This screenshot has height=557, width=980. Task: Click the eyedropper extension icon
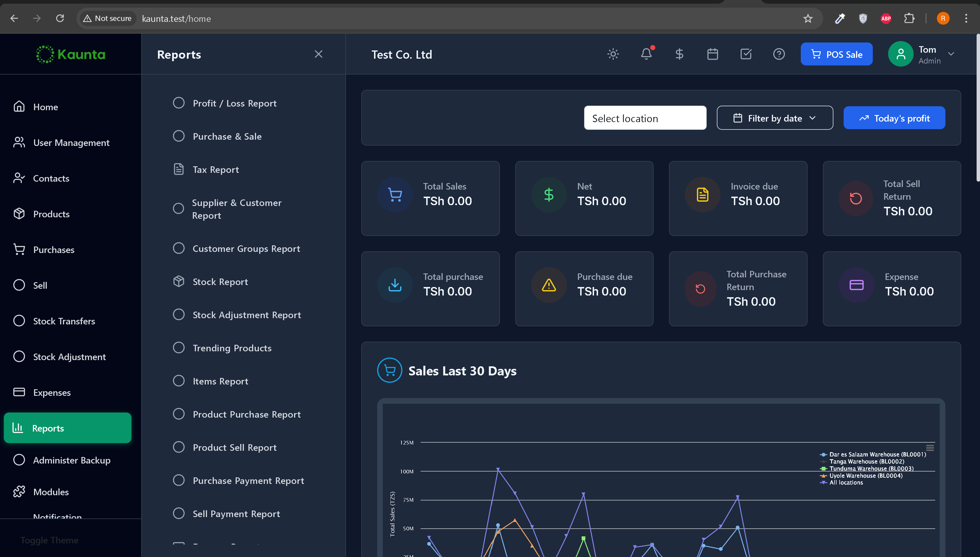tap(840, 18)
